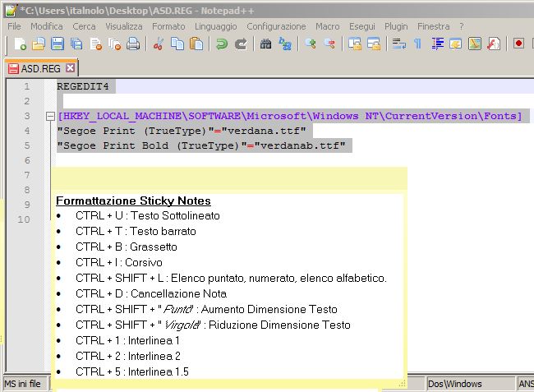Viewport: 534px width, 392px height.
Task: Open Find with the binoculars icon
Action: (266, 44)
